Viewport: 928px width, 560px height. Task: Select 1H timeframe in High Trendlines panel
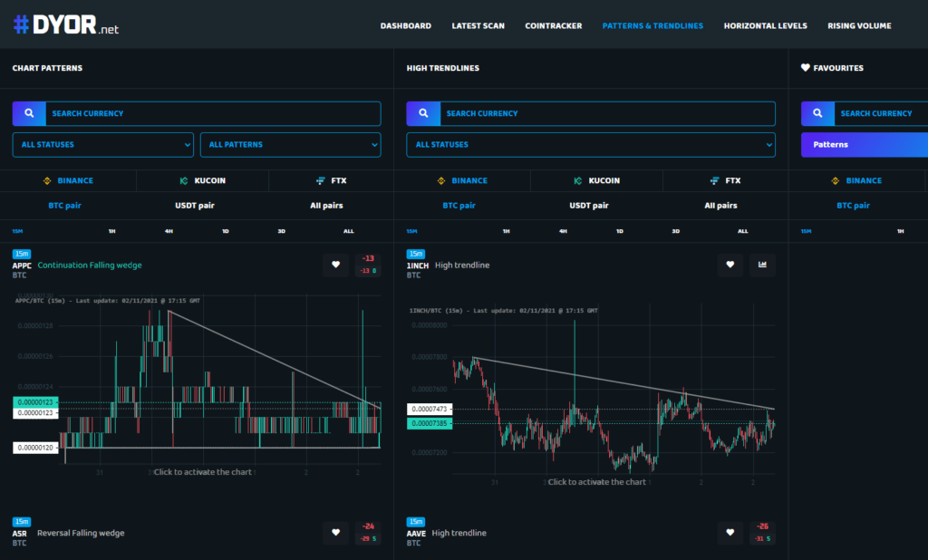[506, 231]
